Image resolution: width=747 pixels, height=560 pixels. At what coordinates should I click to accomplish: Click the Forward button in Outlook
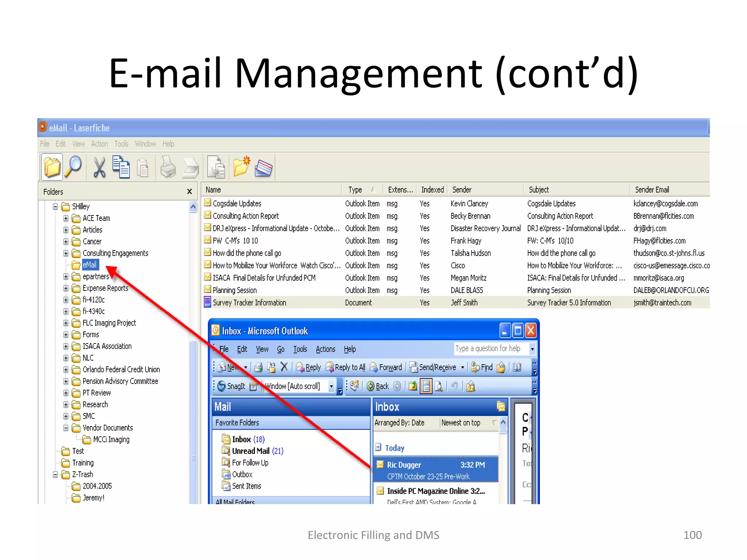[x=386, y=367]
